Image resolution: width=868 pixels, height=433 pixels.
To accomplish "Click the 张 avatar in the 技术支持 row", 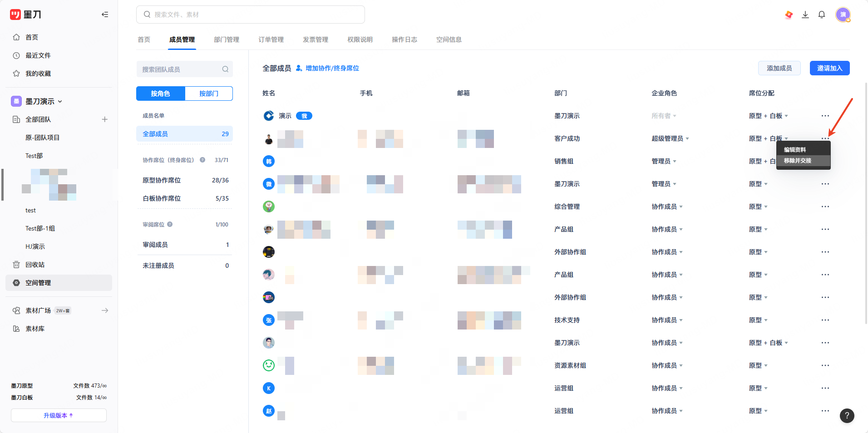I will point(269,320).
